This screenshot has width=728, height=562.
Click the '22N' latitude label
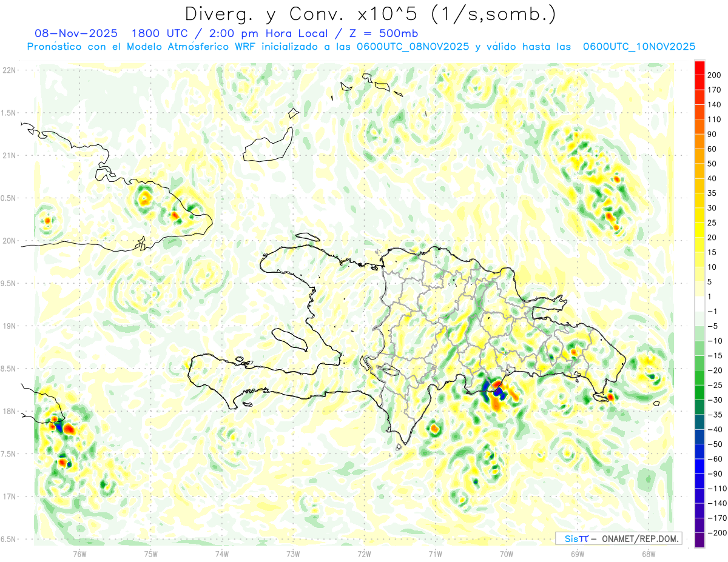pos(8,70)
